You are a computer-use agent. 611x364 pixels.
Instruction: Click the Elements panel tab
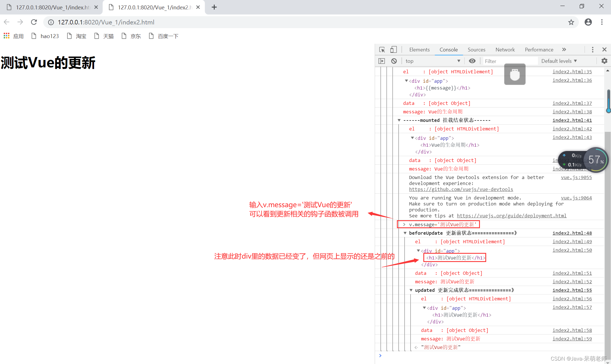click(419, 49)
